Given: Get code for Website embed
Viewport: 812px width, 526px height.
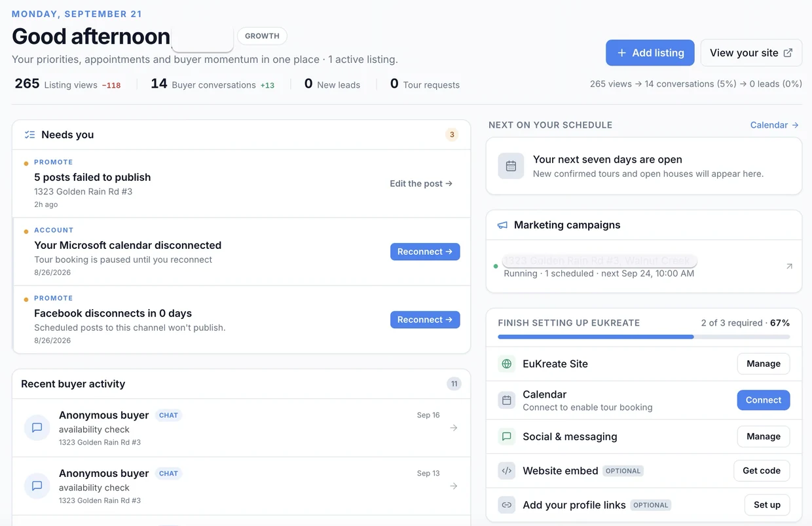Looking at the screenshot, I should (x=762, y=470).
